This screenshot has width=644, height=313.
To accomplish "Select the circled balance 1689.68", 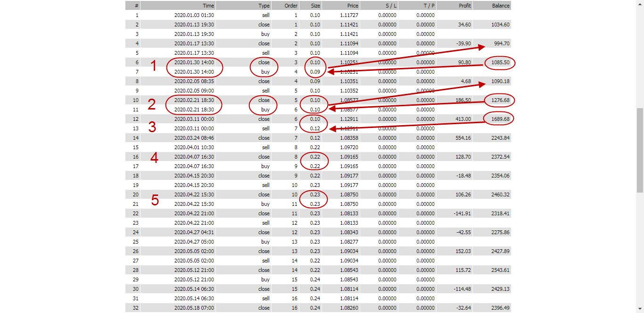I will pos(500,119).
